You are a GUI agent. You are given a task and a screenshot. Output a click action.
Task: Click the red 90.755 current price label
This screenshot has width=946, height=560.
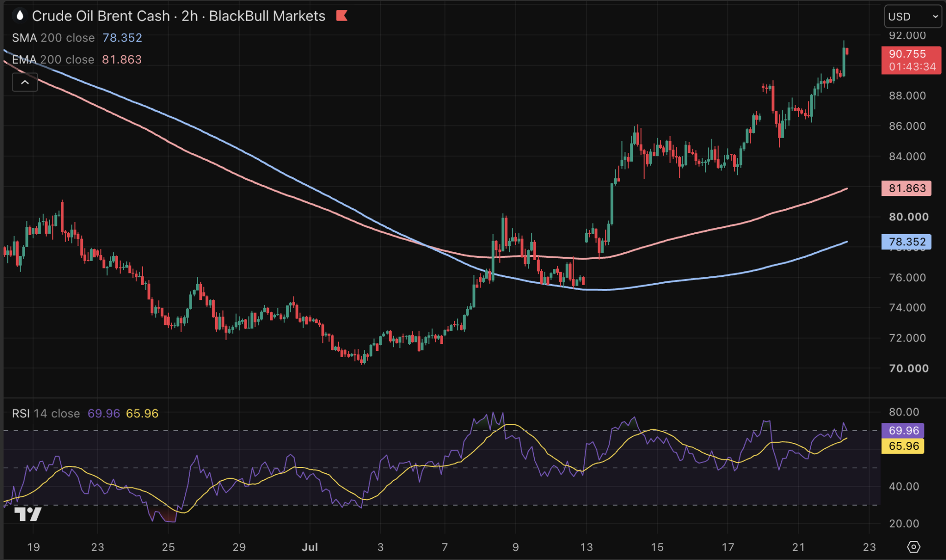coord(911,60)
